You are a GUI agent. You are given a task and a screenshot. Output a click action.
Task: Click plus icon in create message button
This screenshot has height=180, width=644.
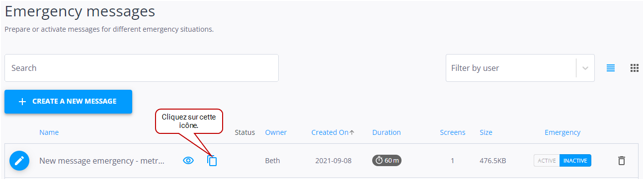pyautogui.click(x=22, y=102)
